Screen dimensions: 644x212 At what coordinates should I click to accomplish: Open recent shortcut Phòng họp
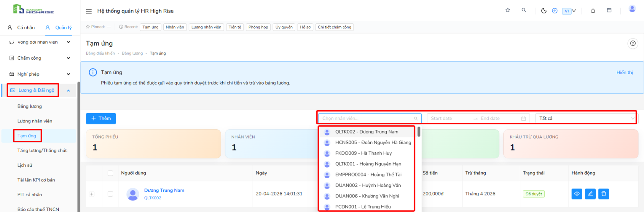point(258,27)
